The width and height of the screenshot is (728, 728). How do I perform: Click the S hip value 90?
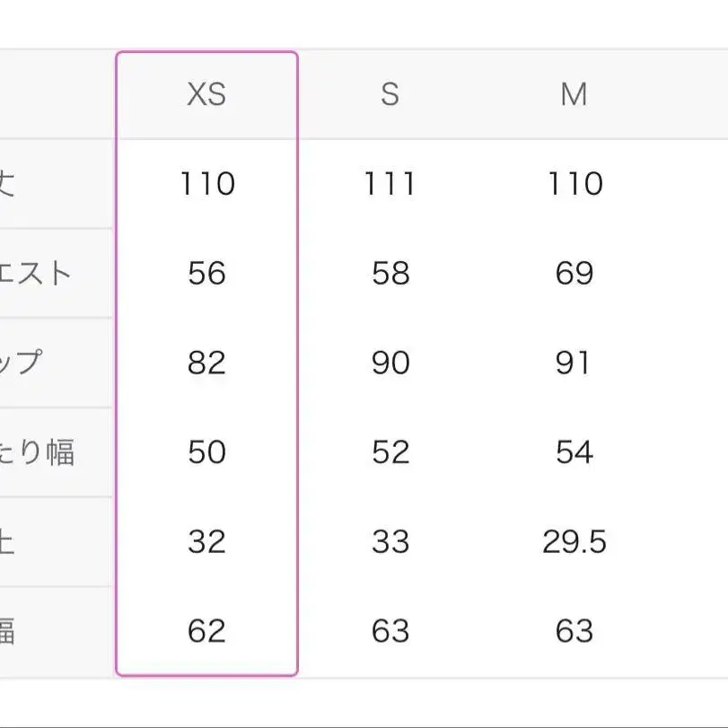[390, 363]
